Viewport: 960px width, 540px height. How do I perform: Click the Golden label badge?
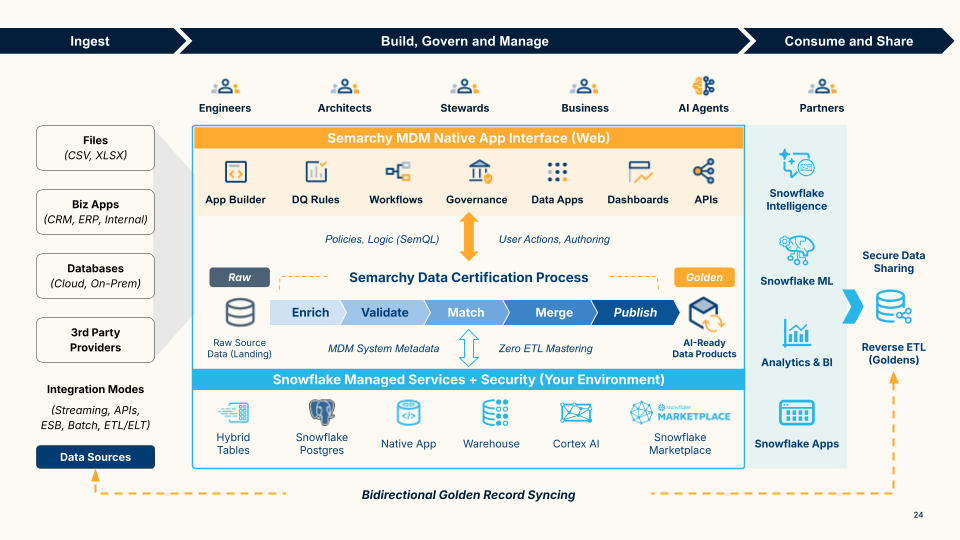pos(704,277)
